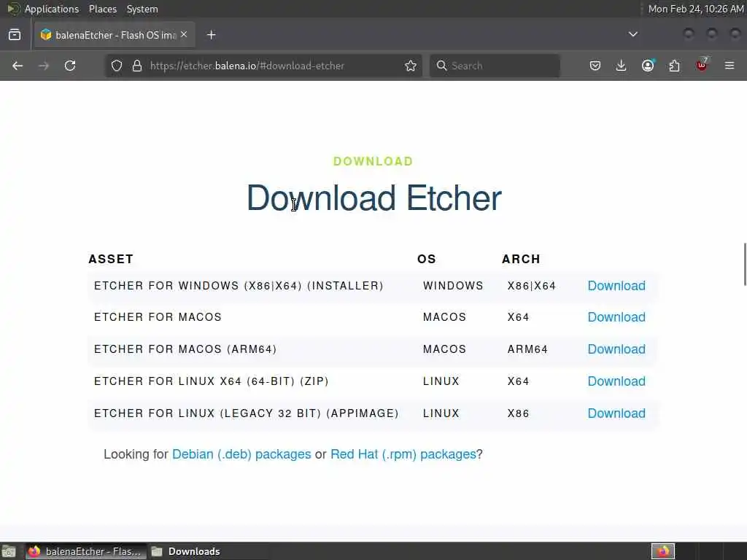Close the balenaEtcher tab

coord(184,35)
